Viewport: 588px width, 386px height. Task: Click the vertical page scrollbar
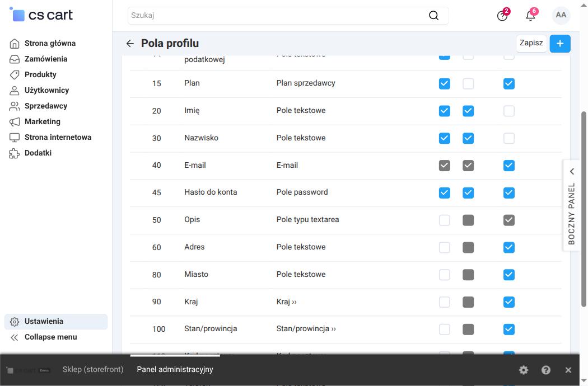click(x=584, y=209)
